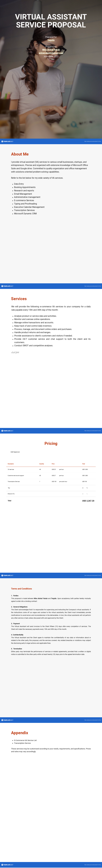Click Transcription Services in pricing table
The image size is (102, 868).
click(x=14, y=482)
